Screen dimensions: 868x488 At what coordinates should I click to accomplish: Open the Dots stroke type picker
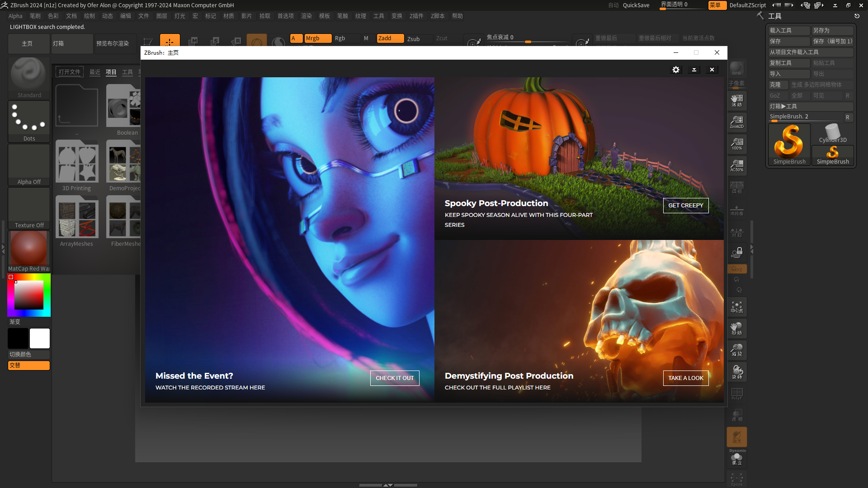tap(29, 121)
